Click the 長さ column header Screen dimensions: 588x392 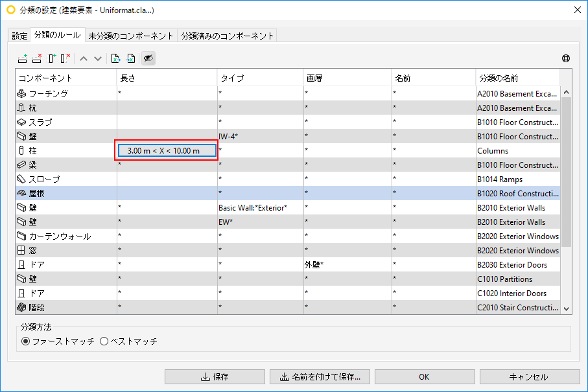[x=167, y=78]
